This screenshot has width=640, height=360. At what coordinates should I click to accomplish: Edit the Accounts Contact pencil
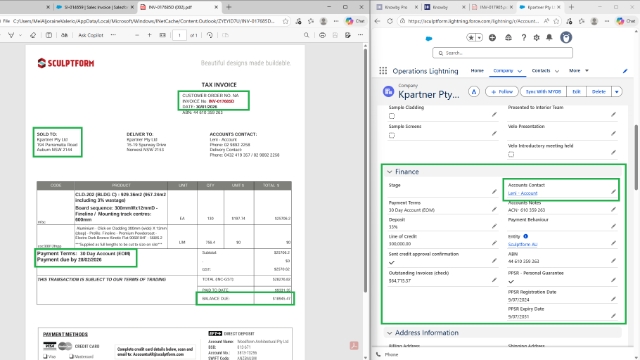pyautogui.click(x=613, y=191)
